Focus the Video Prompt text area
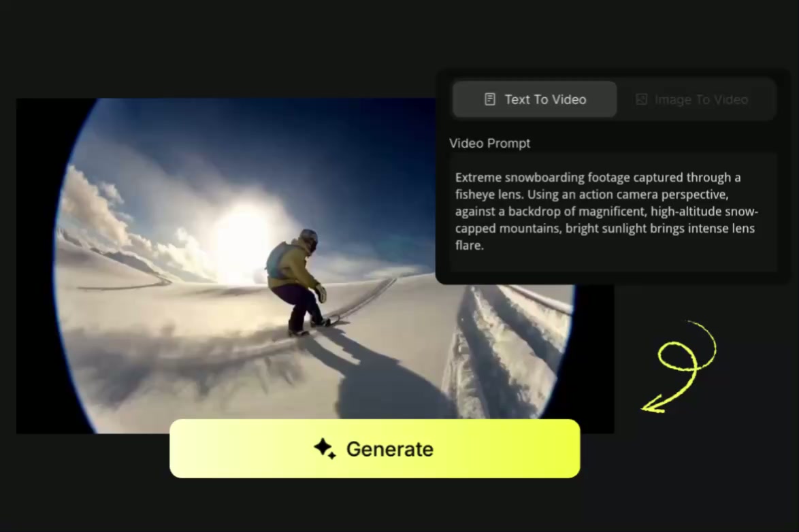Viewport: 799px width, 532px height. tap(613, 211)
